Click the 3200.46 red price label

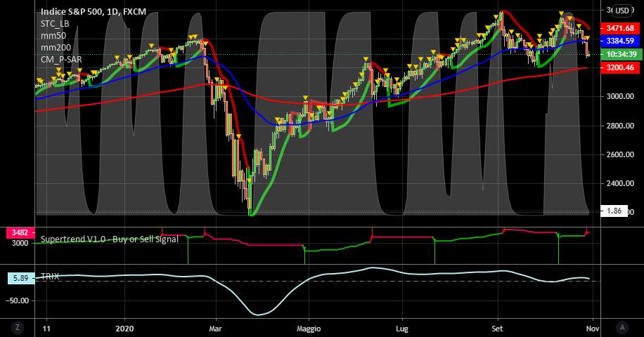pos(620,67)
